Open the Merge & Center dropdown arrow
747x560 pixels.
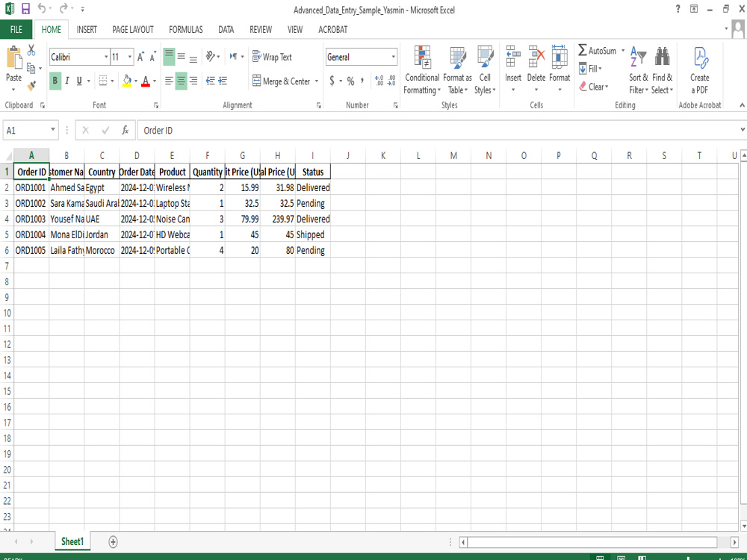pyautogui.click(x=316, y=81)
